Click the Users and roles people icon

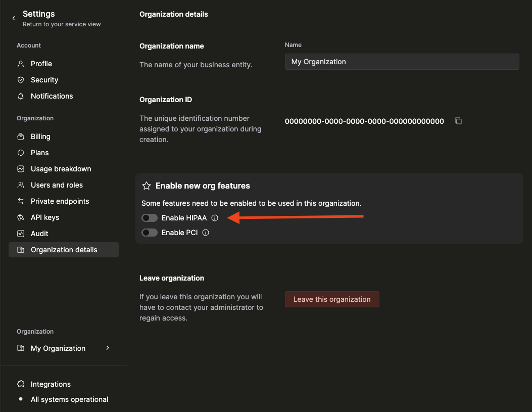20,185
